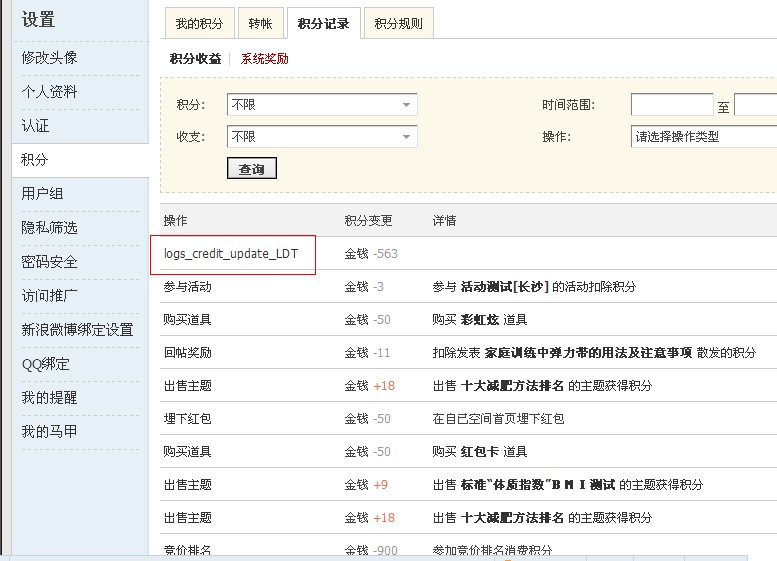Click the 积分变更 column header
The width and height of the screenshot is (777, 561).
[x=368, y=221]
